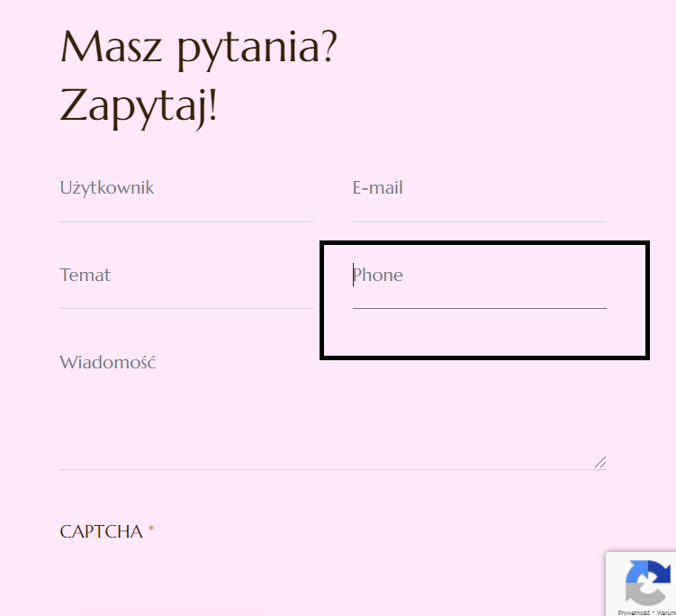
Task: Click the red required asterisk by CAPTCHA
Action: click(151, 531)
